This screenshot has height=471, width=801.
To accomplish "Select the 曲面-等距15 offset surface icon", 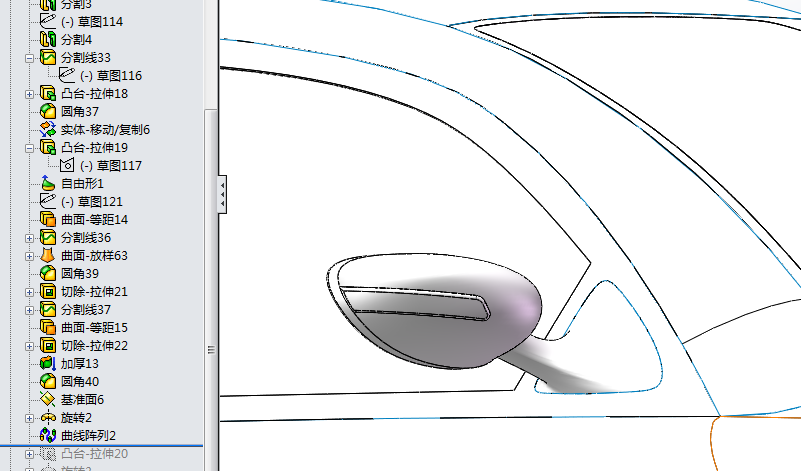I will click(48, 327).
